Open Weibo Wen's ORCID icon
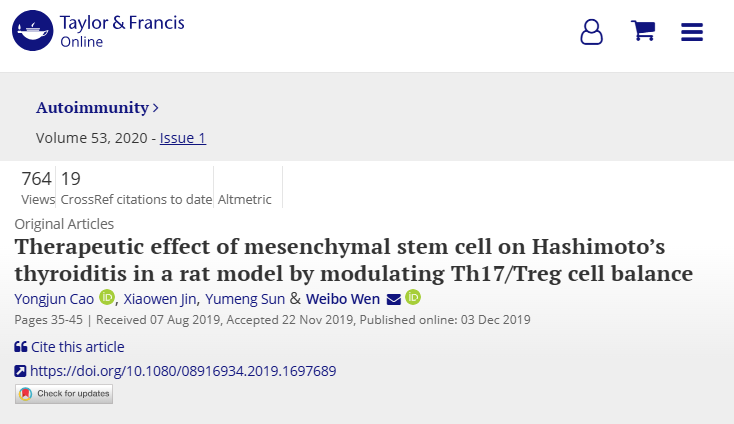Image resolution: width=734 pixels, height=424 pixels. tap(413, 298)
